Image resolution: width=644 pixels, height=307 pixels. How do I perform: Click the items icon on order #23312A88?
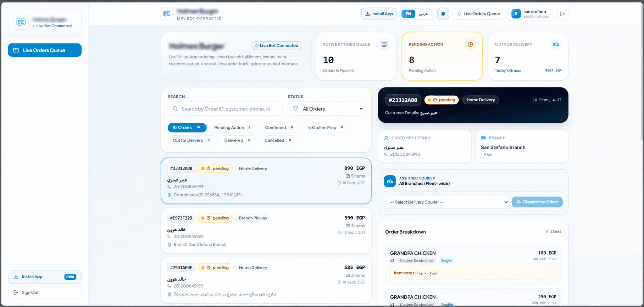[348, 176]
